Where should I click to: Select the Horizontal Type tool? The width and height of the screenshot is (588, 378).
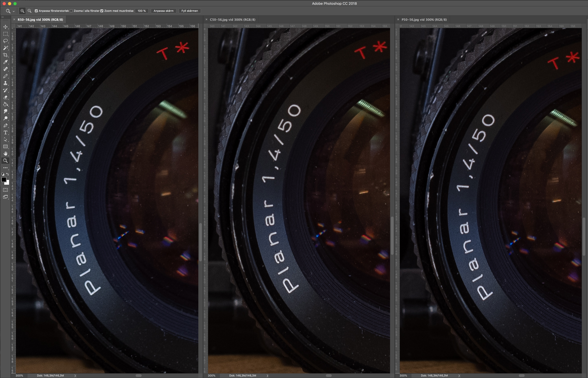(x=5, y=133)
